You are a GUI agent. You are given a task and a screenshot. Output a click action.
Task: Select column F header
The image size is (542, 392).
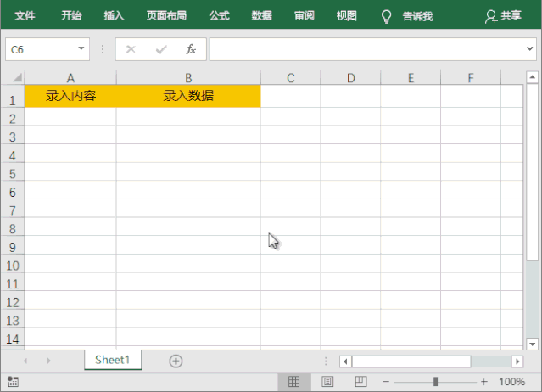tap(471, 78)
